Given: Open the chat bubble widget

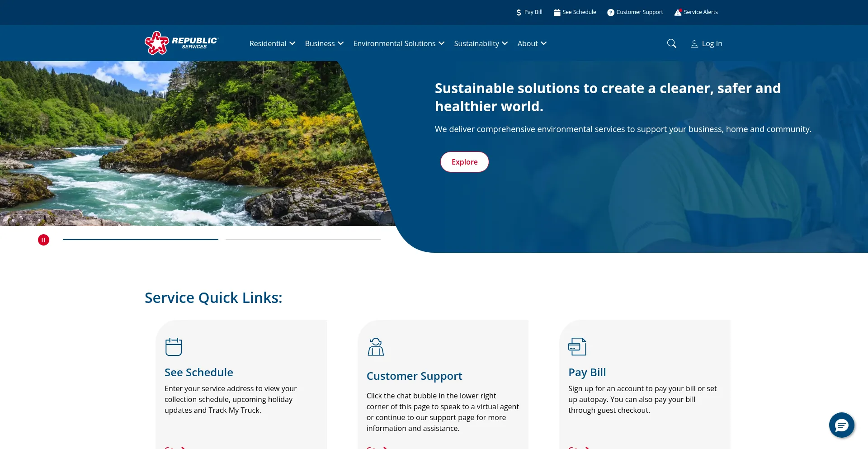Looking at the screenshot, I should pyautogui.click(x=842, y=425).
